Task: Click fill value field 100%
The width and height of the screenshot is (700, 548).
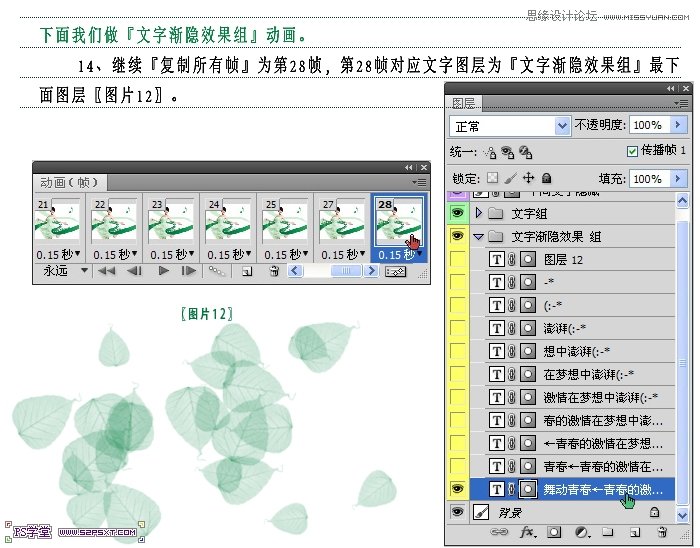Action: [648, 179]
